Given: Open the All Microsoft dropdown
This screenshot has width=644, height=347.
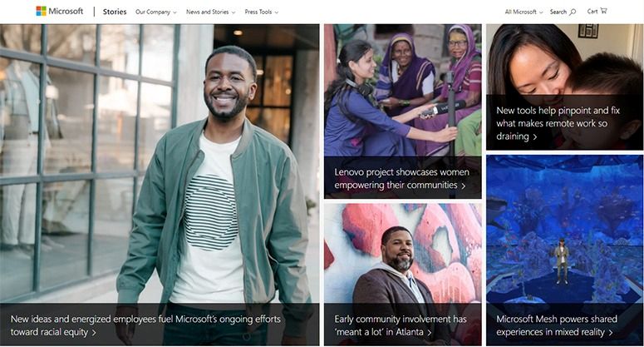Looking at the screenshot, I should pos(524,12).
